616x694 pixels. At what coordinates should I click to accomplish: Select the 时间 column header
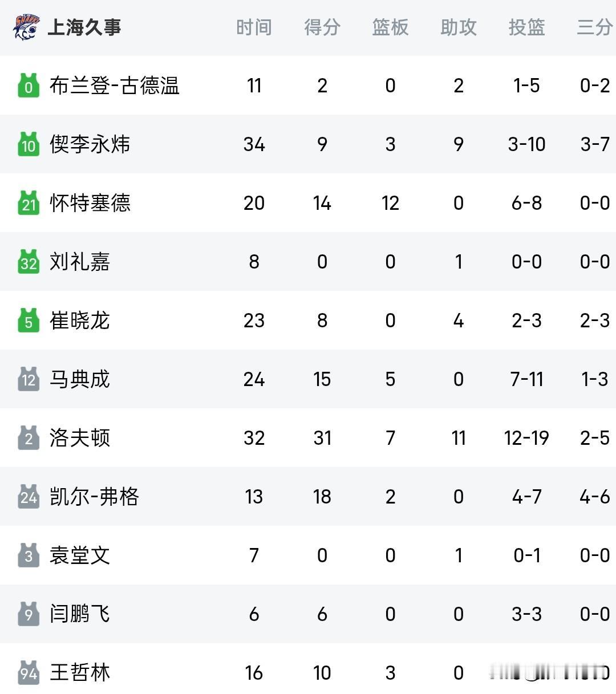tap(254, 27)
